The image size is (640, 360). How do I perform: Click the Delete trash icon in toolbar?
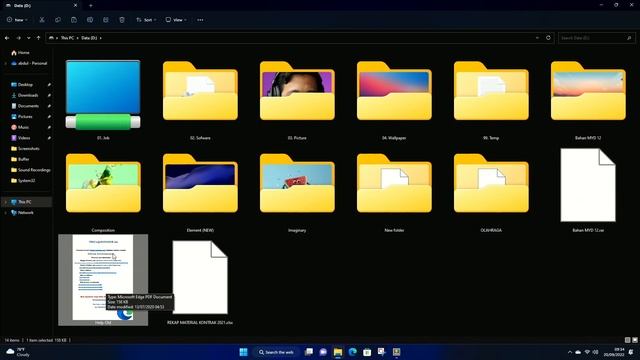pos(122,20)
